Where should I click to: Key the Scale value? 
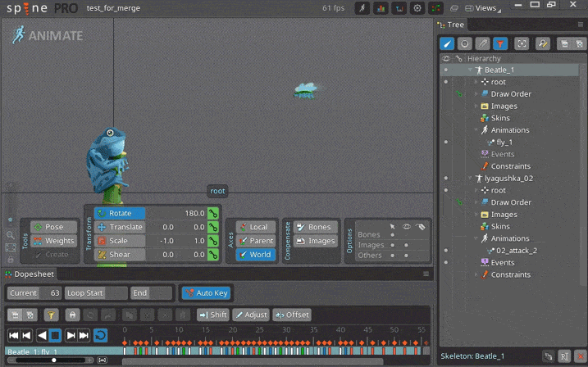tap(213, 241)
